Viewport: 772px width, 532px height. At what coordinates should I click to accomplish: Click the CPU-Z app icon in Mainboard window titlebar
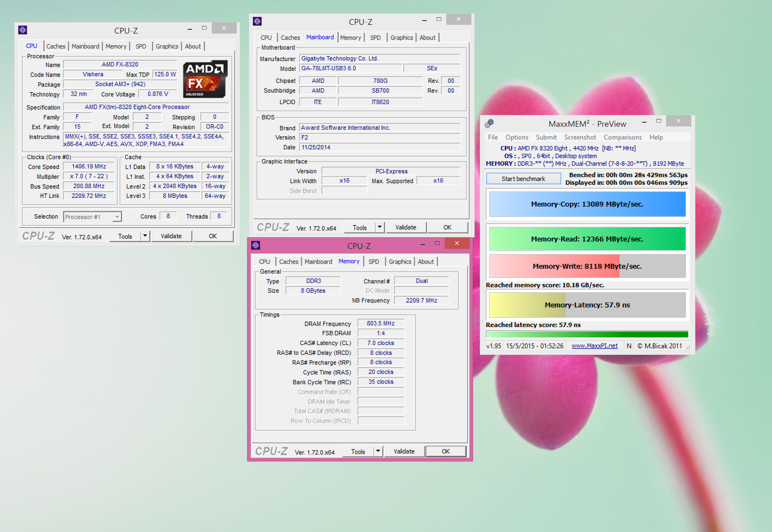257,21
